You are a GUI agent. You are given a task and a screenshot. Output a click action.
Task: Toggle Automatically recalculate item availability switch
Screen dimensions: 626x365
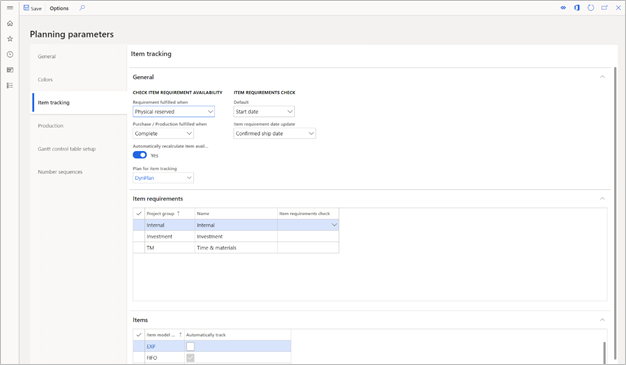[140, 155]
